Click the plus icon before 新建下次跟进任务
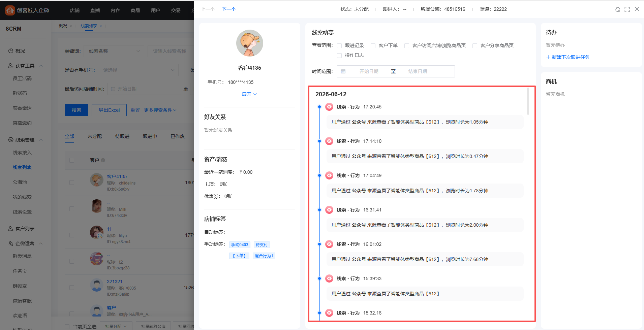The height and width of the screenshot is (330, 644). 548,57
